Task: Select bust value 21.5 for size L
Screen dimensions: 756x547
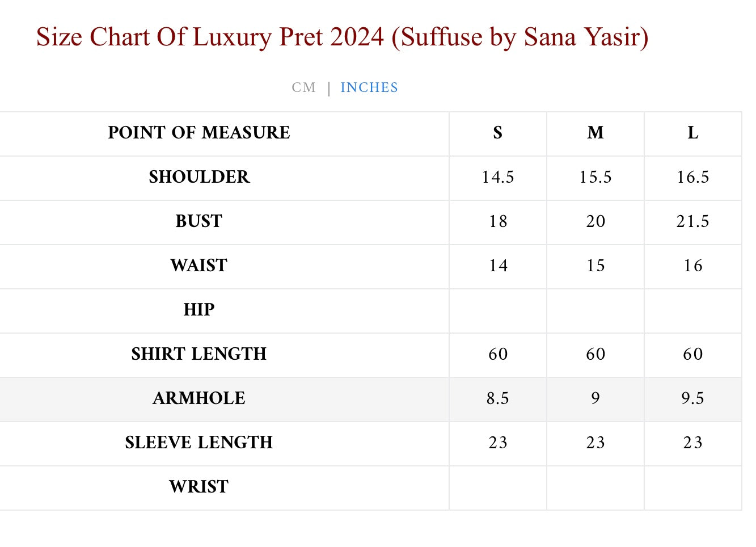Action: pyautogui.click(x=692, y=221)
